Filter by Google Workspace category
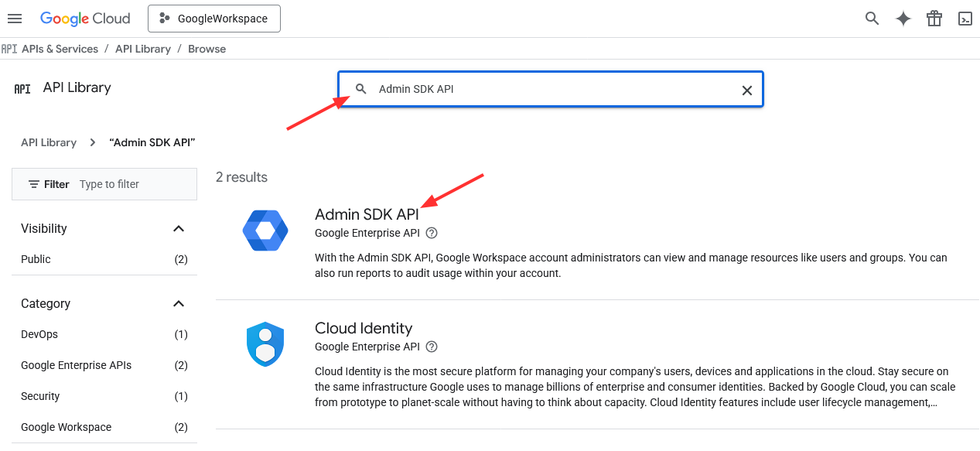This screenshot has height=451, width=980. (x=66, y=427)
